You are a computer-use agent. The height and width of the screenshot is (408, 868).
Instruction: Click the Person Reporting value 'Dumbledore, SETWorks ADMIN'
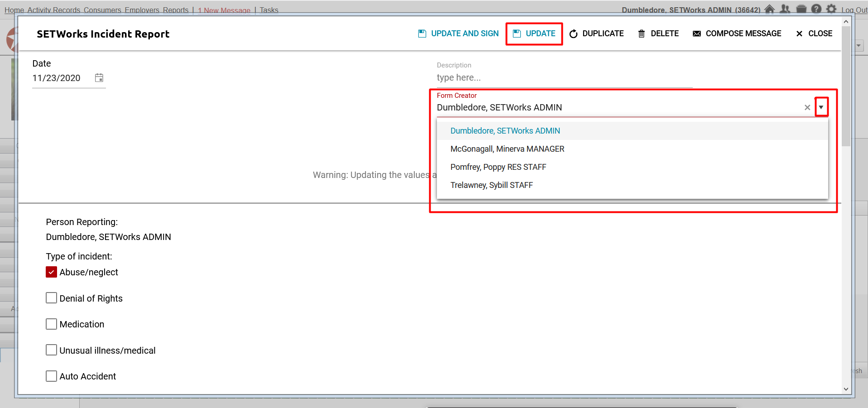(109, 237)
